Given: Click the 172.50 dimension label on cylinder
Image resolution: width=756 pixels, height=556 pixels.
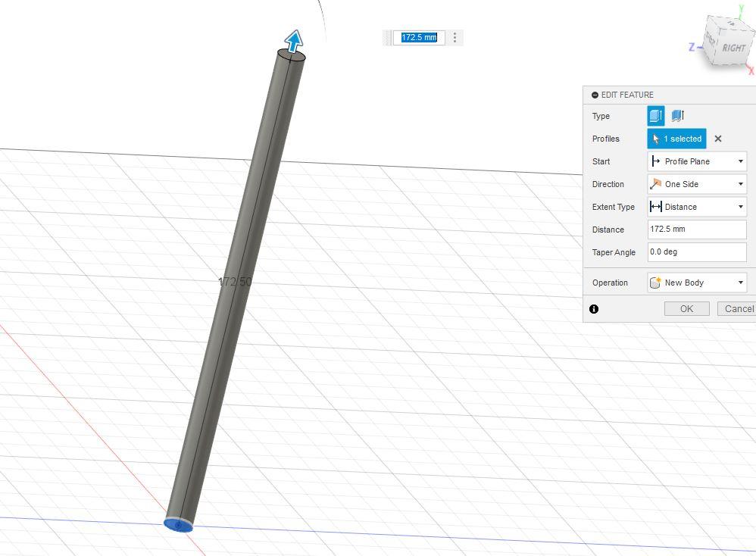Looking at the screenshot, I should click(x=235, y=282).
